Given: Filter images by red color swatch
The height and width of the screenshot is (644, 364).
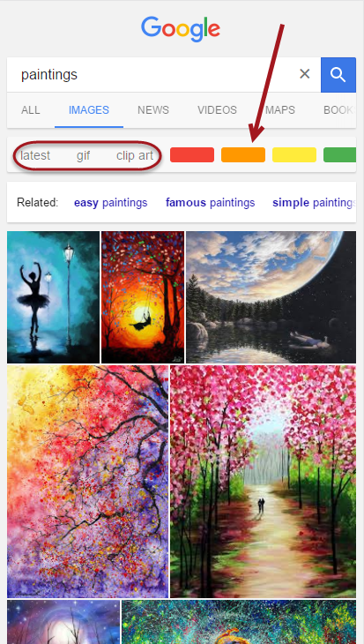Looking at the screenshot, I should (192, 155).
